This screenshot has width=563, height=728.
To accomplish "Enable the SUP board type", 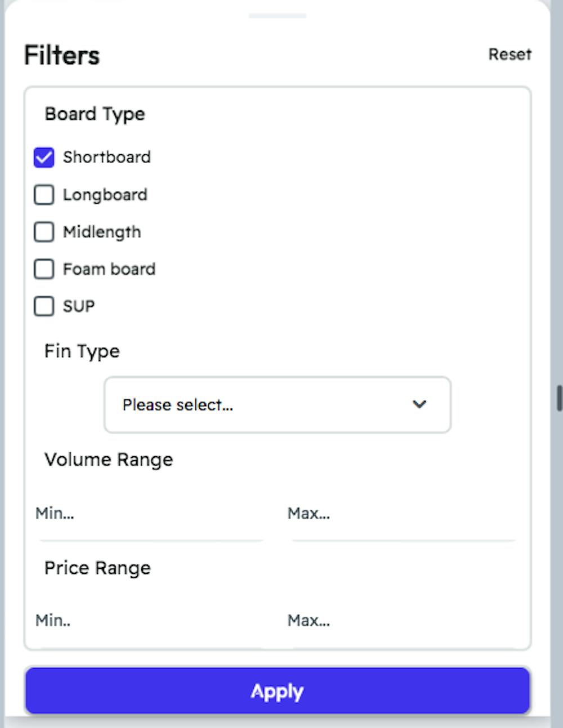I will coord(44,306).
